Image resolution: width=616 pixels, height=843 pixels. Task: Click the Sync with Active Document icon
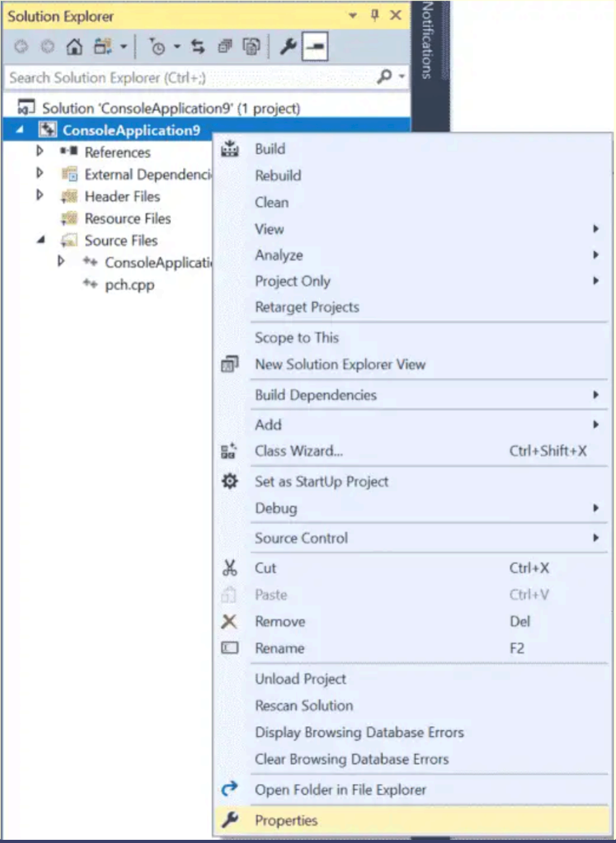point(198,46)
